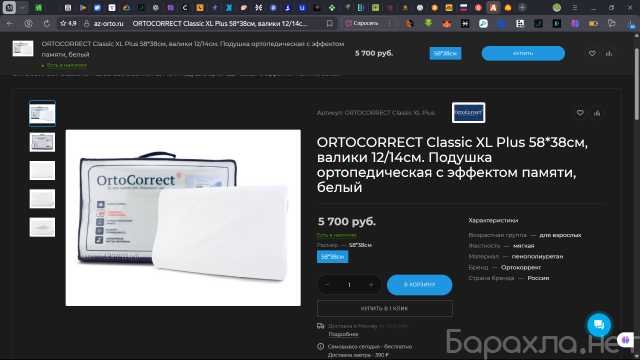
Task: Decrease quantity with the minus button
Action: point(327,284)
